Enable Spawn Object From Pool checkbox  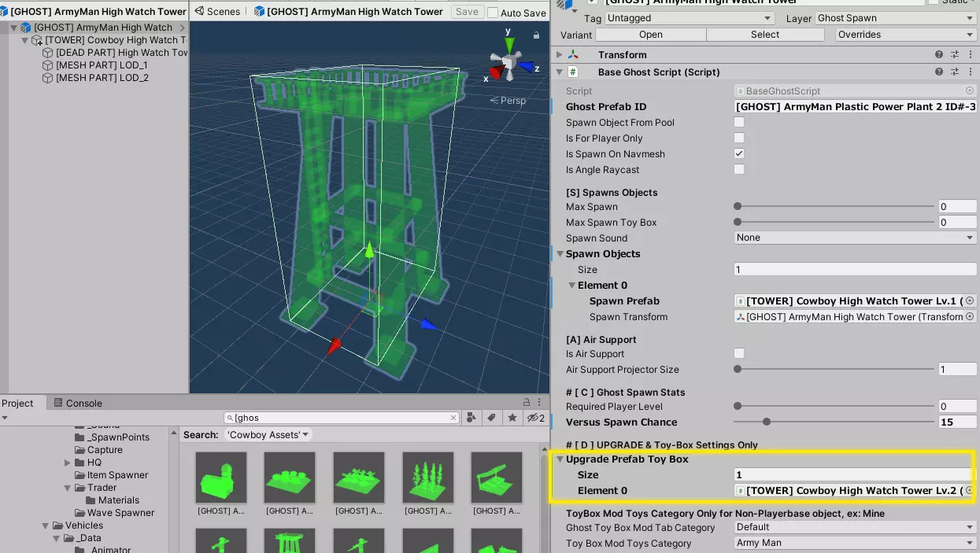click(739, 123)
